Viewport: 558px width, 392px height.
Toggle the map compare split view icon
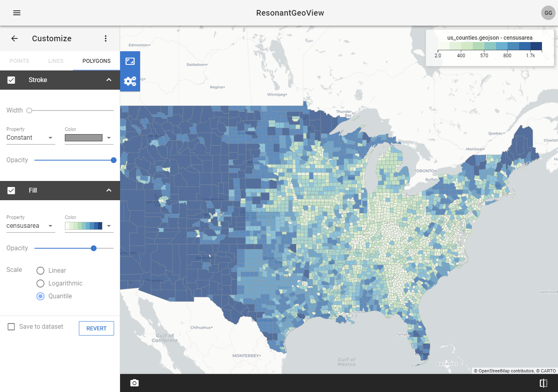click(x=544, y=383)
